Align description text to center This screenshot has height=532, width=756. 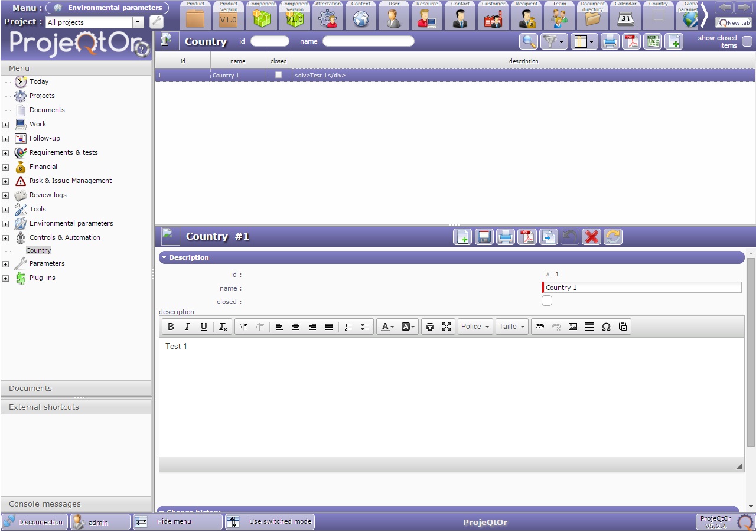coord(296,327)
